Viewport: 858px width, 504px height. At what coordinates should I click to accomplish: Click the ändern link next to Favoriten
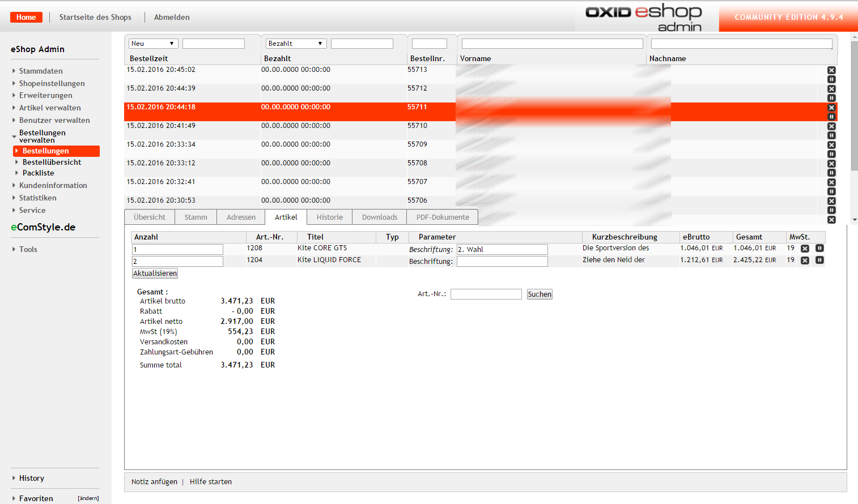click(x=88, y=498)
